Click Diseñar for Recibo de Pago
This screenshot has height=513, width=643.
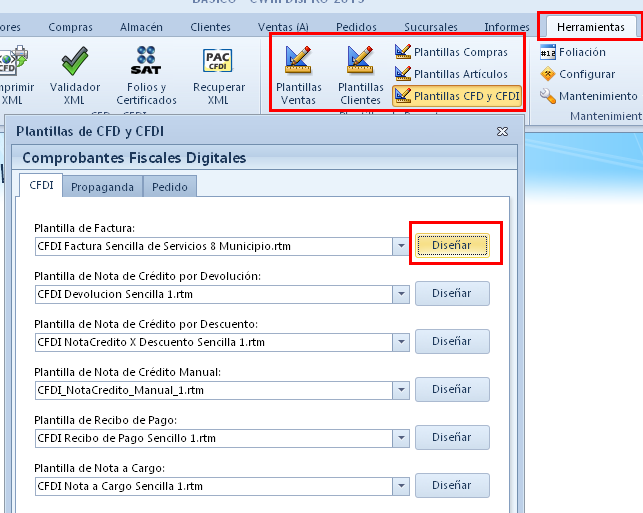coord(452,437)
